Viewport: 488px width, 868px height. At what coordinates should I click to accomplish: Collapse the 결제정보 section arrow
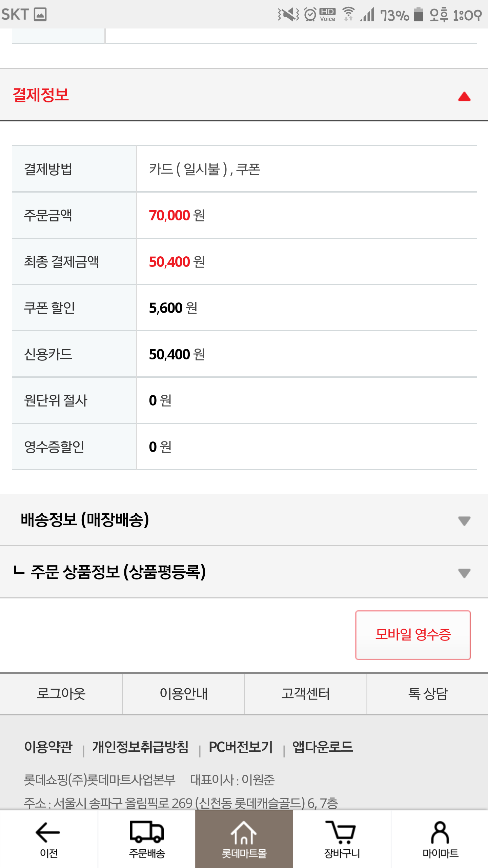point(464,97)
